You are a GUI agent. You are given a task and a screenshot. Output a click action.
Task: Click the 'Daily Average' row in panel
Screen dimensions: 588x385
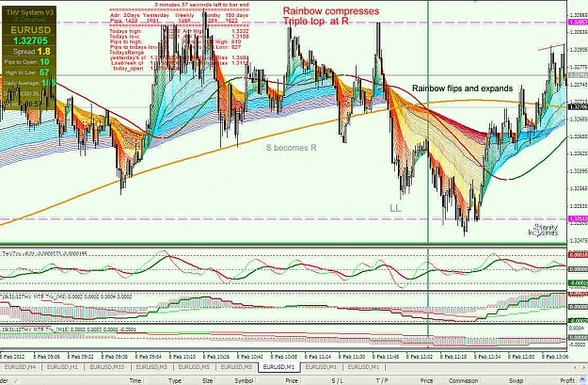[x=29, y=83]
